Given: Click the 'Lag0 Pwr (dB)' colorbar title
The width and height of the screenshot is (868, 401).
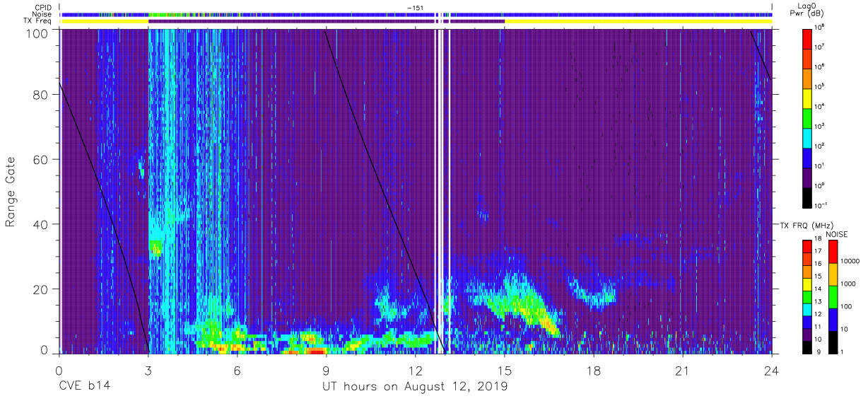Looking at the screenshot, I should (x=808, y=9).
